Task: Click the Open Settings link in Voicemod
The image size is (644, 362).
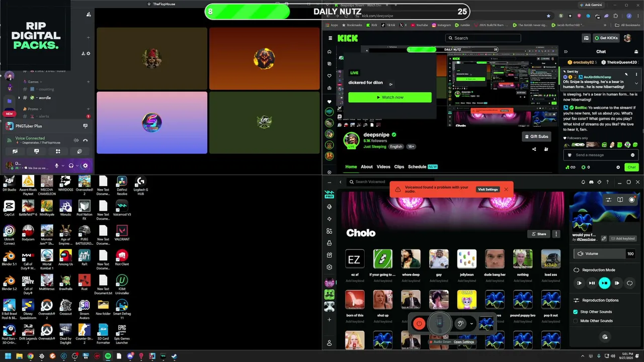Action: (464, 342)
